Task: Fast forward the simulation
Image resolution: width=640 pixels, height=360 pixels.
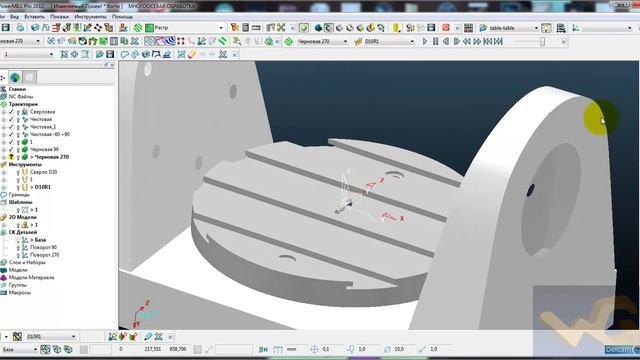Action: pos(477,41)
